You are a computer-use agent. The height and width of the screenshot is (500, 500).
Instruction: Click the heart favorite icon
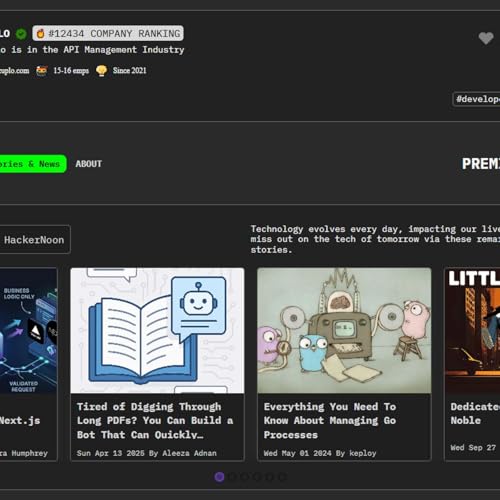486,38
